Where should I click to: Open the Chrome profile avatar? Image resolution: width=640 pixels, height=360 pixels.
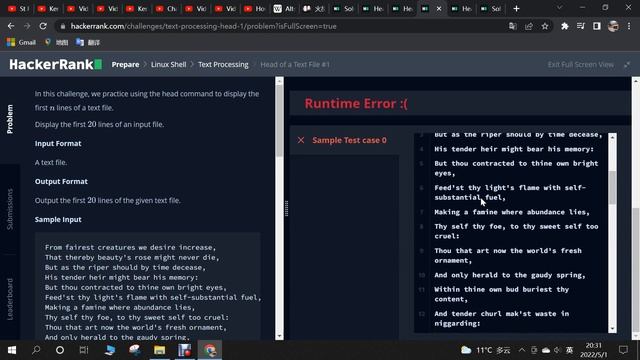613,26
